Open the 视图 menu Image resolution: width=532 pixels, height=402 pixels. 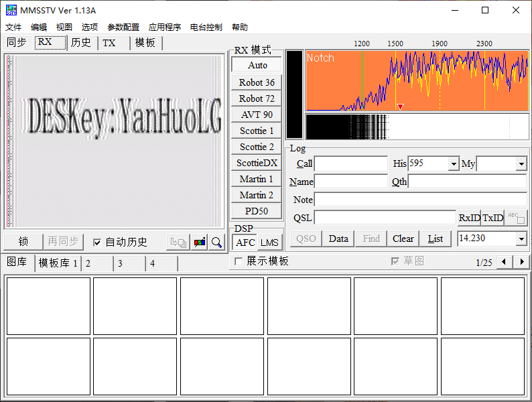click(64, 27)
